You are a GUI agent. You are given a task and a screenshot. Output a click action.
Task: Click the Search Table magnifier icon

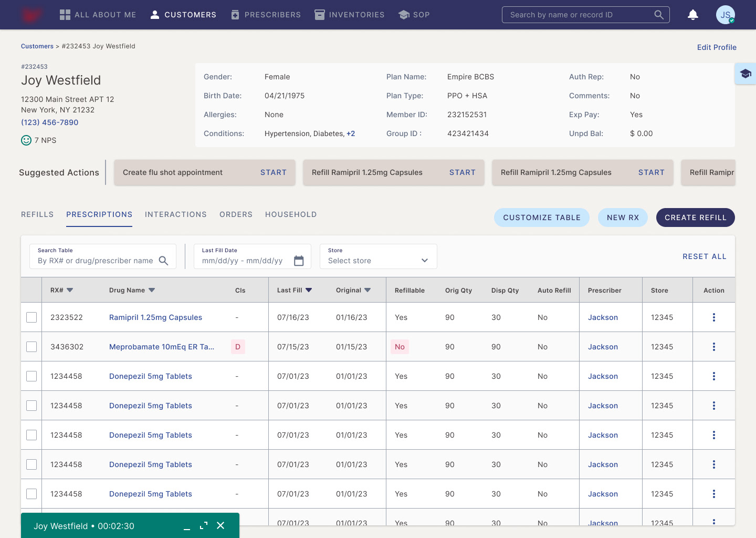pos(163,261)
